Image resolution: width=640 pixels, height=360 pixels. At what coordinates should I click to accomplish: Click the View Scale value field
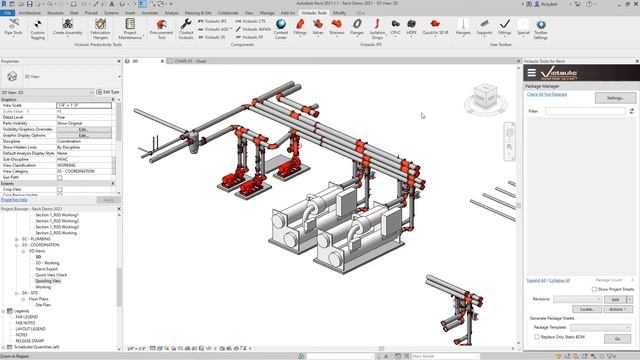(84, 105)
